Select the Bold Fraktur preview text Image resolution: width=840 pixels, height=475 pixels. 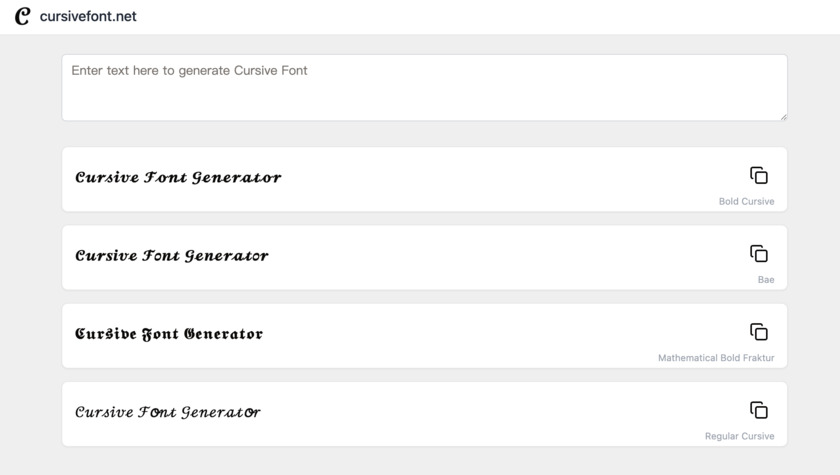pyautogui.click(x=169, y=334)
